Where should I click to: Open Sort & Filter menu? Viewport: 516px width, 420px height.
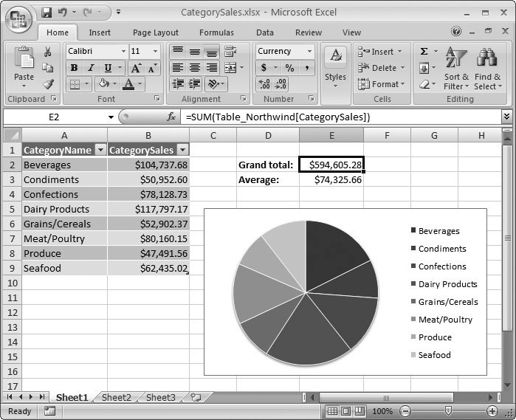[x=456, y=68]
